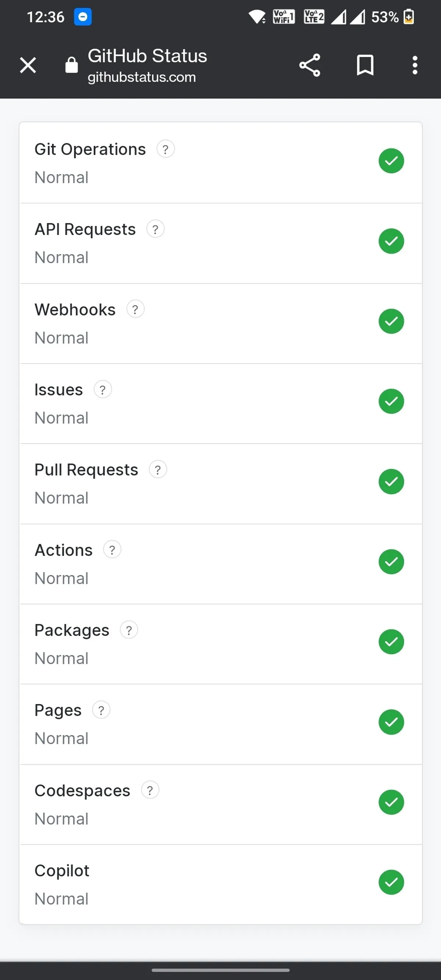Show help tooltip for Pull Requests

point(158,470)
